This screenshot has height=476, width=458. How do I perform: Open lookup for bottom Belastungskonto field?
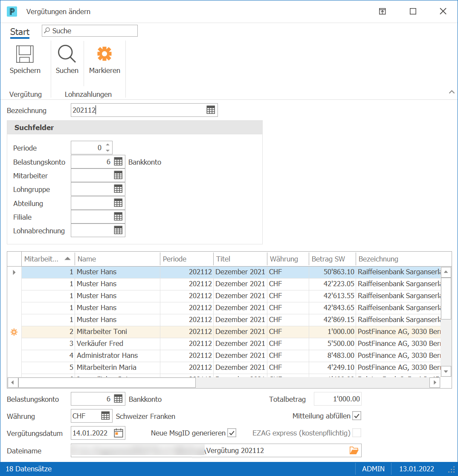(118, 399)
